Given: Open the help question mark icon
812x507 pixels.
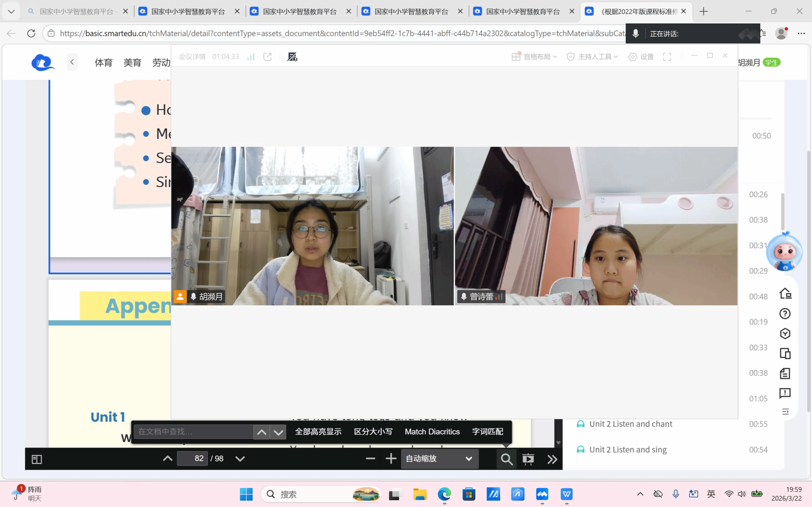Looking at the screenshot, I should [785, 314].
